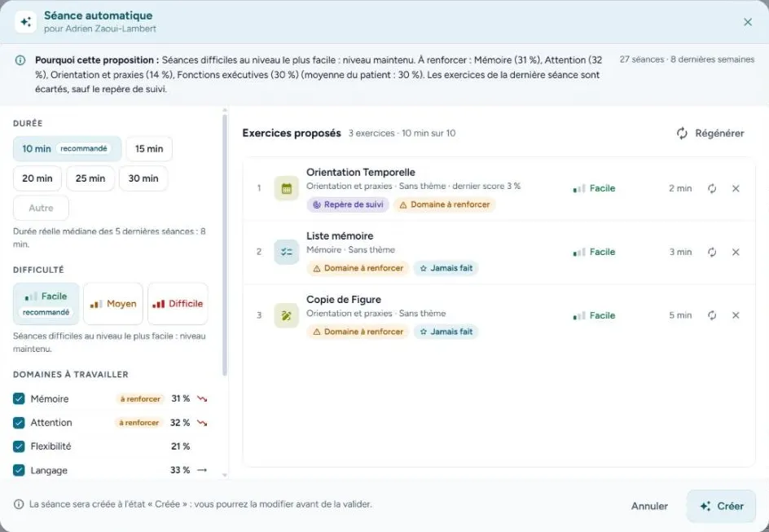Click the Liste mémoire exercise title
The image size is (769, 532).
click(x=340, y=235)
